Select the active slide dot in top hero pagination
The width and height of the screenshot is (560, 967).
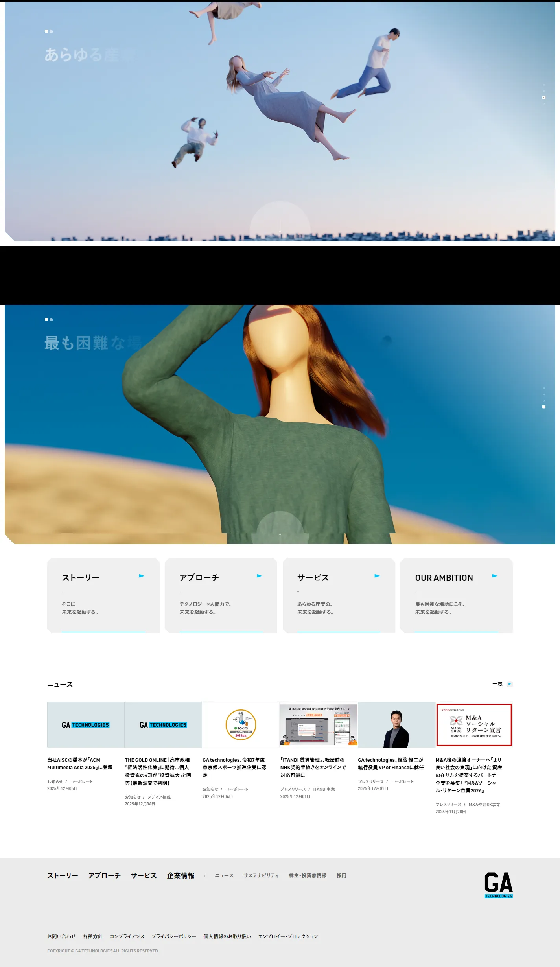click(544, 97)
